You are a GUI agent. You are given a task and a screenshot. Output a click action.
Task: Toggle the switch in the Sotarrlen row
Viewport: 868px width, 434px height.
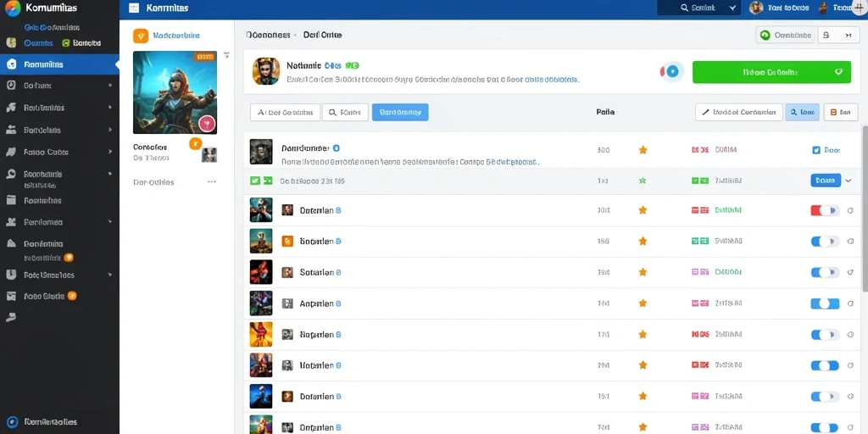click(x=825, y=272)
